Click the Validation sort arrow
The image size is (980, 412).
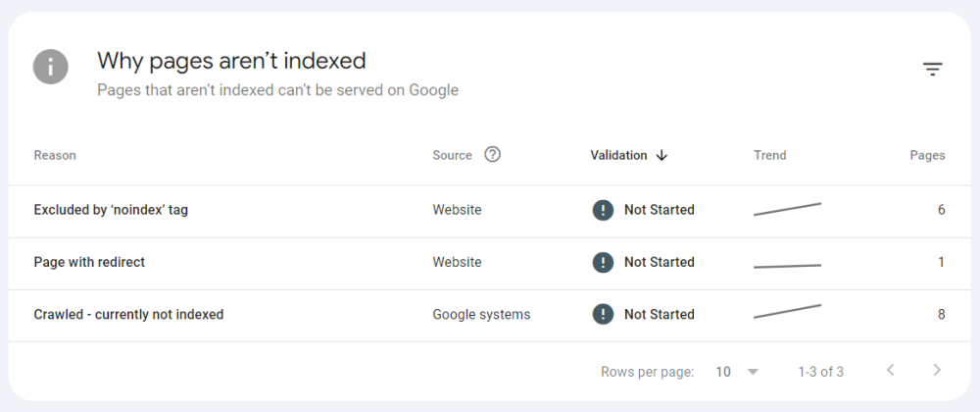pyautogui.click(x=662, y=155)
